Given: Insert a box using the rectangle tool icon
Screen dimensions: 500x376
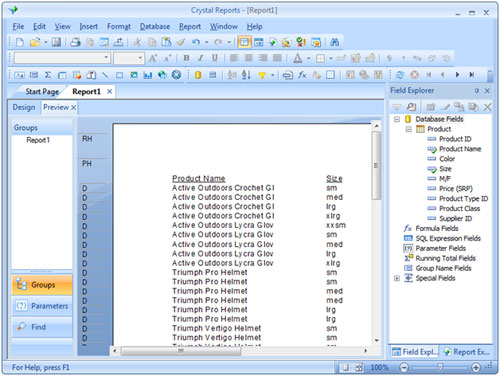Looking at the screenshot, I should 119,75.
